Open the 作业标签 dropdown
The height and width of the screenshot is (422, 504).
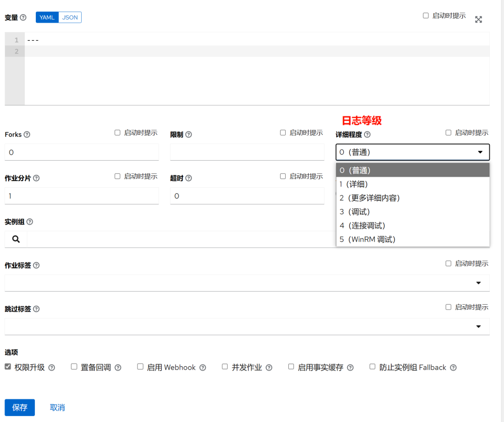(478, 283)
